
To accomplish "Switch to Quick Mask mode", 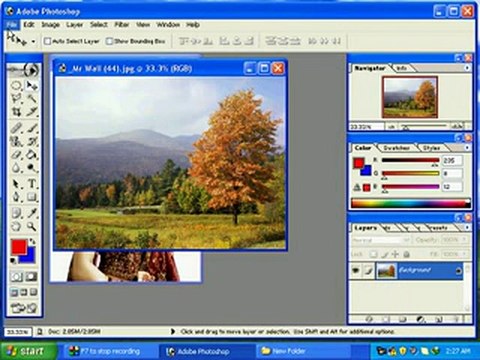I will (x=32, y=276).
